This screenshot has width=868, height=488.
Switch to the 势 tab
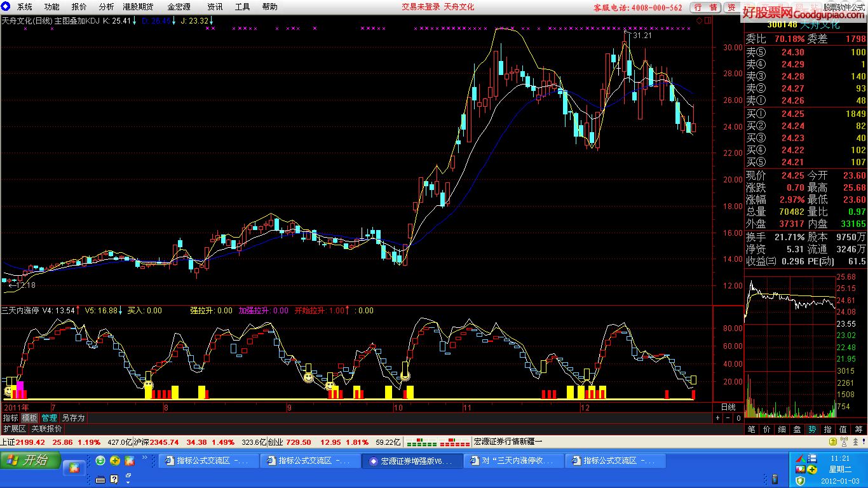pos(813,430)
